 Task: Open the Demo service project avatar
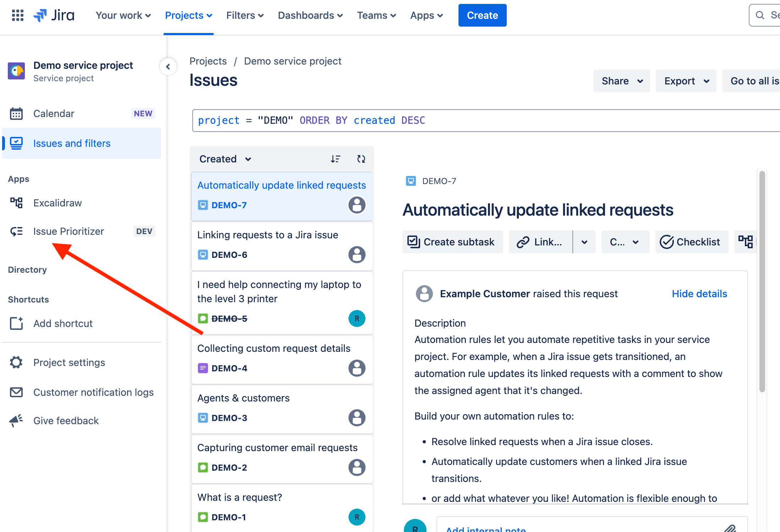(16, 71)
